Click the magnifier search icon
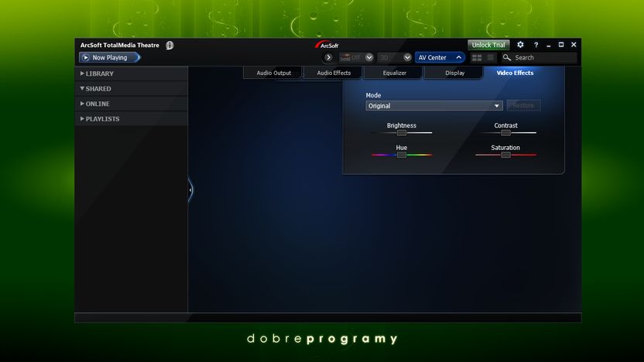The image size is (644, 362). point(507,57)
